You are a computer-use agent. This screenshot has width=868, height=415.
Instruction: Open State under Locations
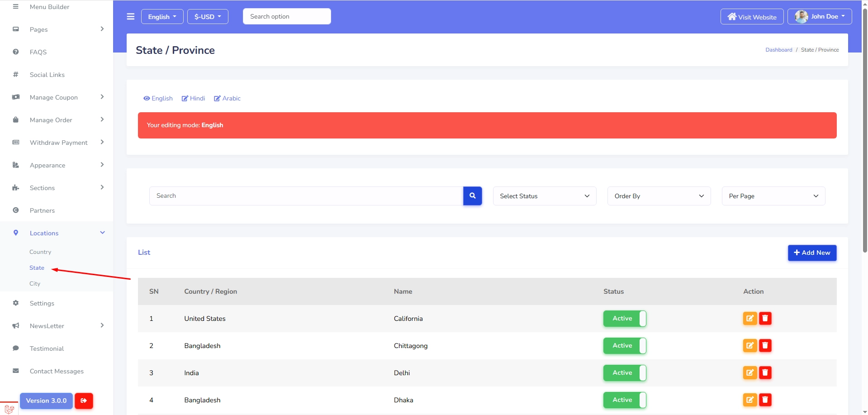click(x=37, y=268)
